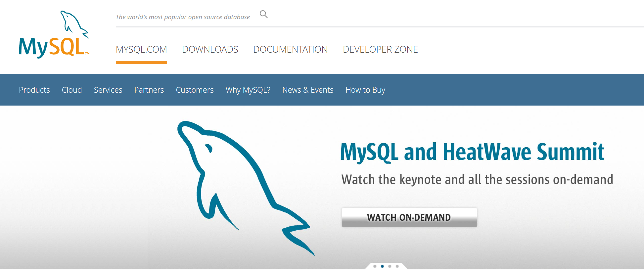The image size is (644, 272).
Task: Jump to the third carousel slide dot
Action: tap(390, 266)
